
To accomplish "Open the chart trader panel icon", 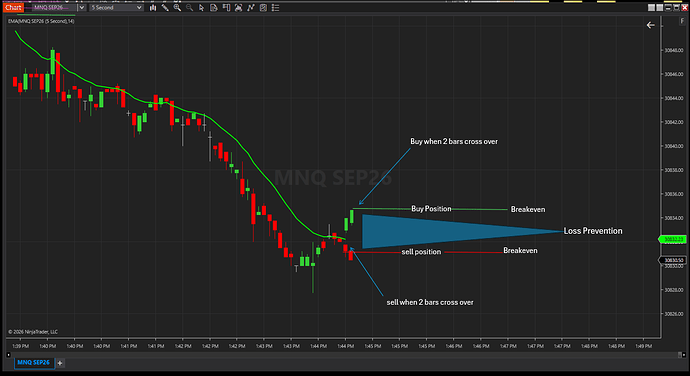I will tap(226, 7).
